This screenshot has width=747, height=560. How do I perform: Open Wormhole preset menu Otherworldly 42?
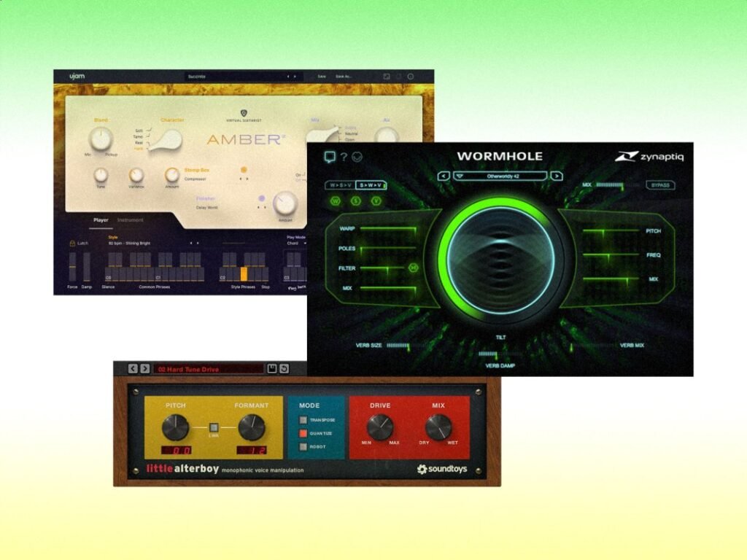click(x=500, y=176)
